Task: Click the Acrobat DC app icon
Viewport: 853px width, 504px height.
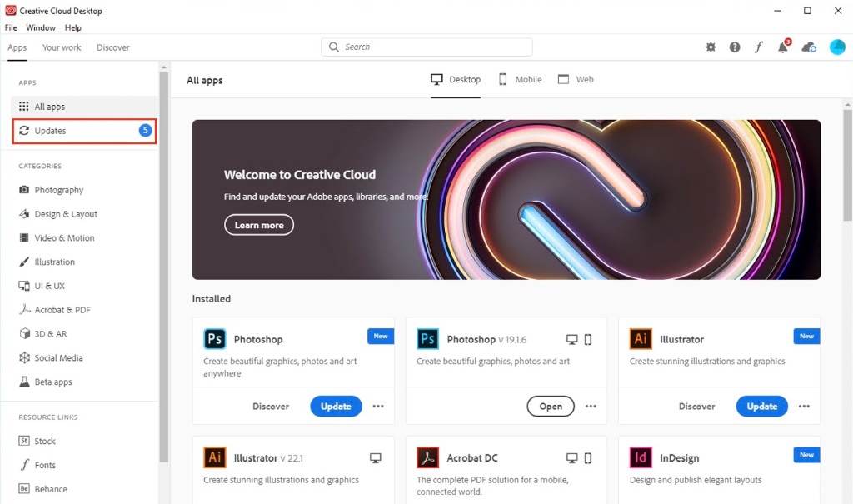Action: click(x=427, y=457)
